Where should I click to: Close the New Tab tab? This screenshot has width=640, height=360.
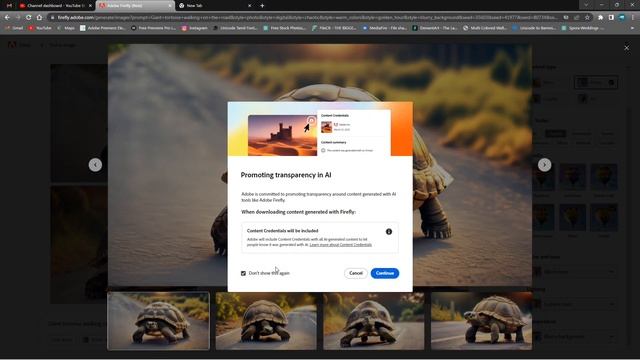pyautogui.click(x=249, y=6)
